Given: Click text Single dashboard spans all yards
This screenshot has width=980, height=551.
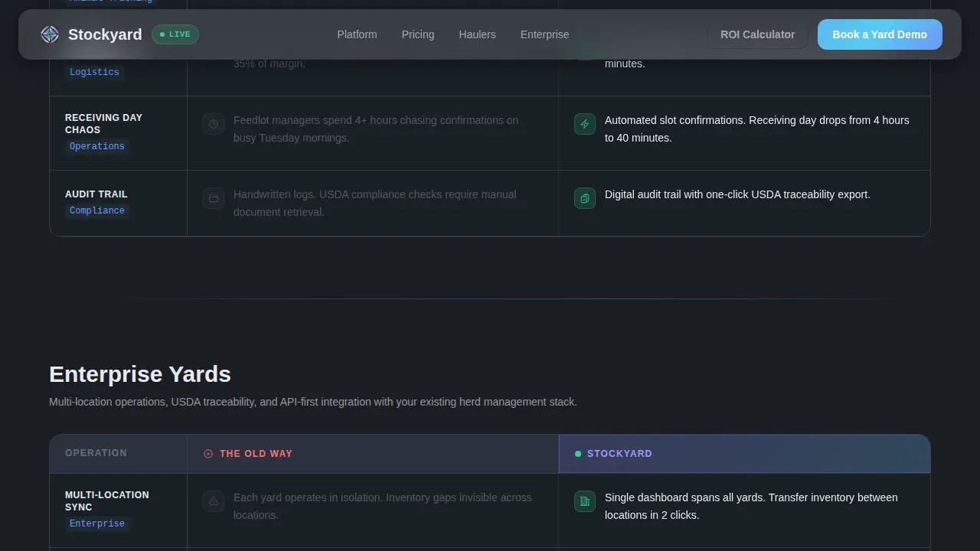Looking at the screenshot, I should tap(751, 507).
